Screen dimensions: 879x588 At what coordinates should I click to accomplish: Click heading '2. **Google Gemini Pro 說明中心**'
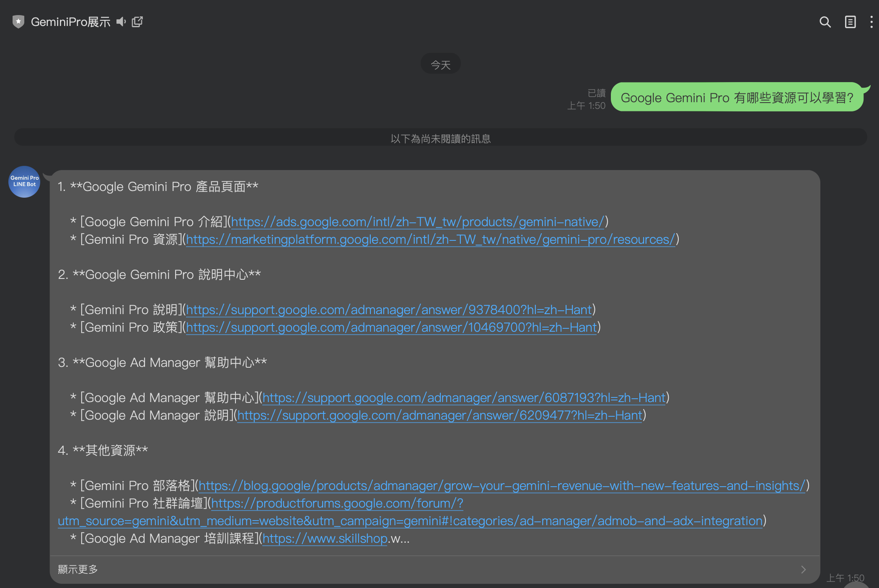[159, 274]
